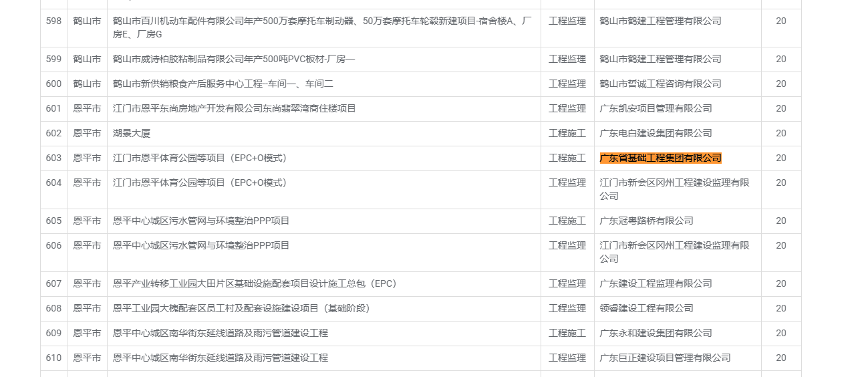Viewport: 868px width, 377px height.
Task: Click 鹤山市鹤建工程管理有限公司 in row 598
Action: point(661,21)
